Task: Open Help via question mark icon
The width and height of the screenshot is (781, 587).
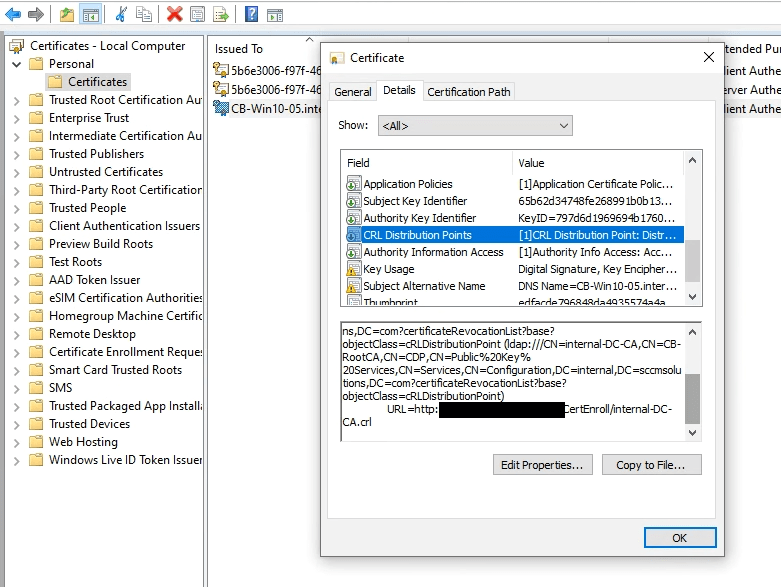Action: 252,14
